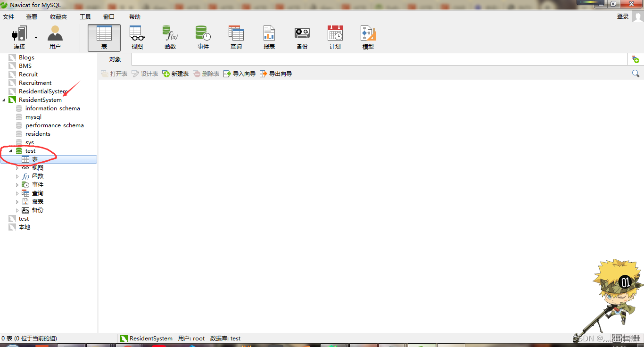
Task: Open the dropdown arrow next to 连接
Action: (36, 38)
